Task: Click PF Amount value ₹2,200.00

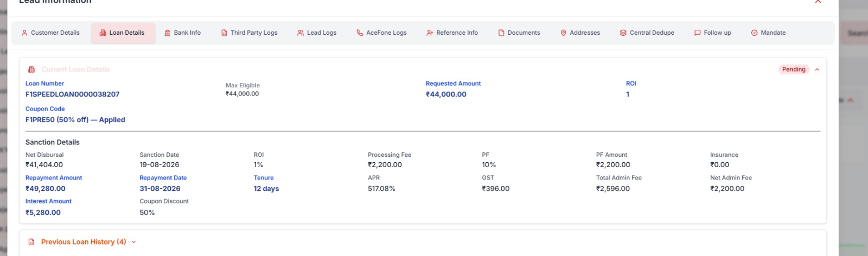Action: point(613,165)
